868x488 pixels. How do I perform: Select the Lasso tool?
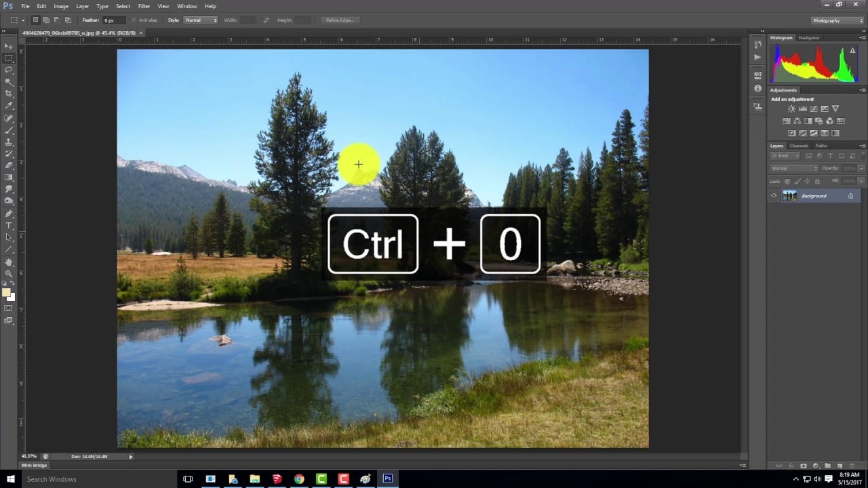click(x=9, y=70)
